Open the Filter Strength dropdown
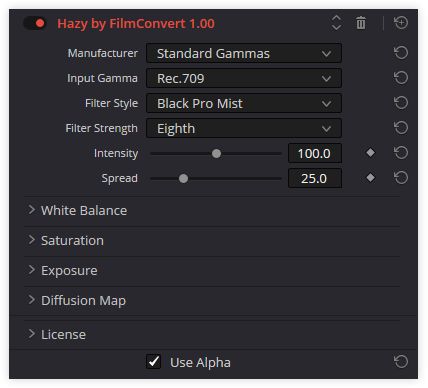Image resolution: width=428 pixels, height=388 pixels. (244, 128)
